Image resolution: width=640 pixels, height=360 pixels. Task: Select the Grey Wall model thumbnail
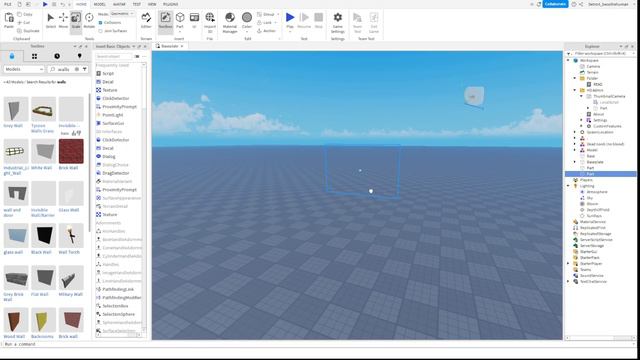pos(16,109)
